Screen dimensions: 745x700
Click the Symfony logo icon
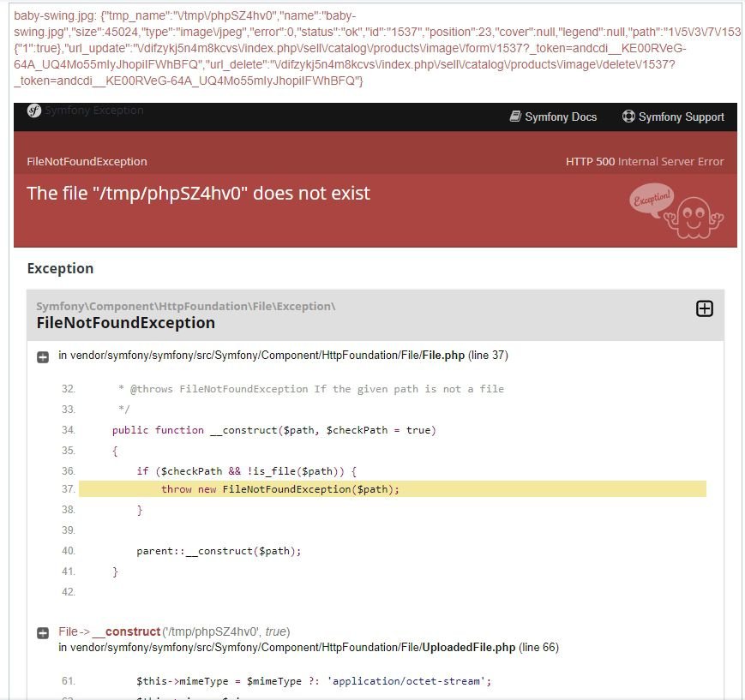coord(34,111)
